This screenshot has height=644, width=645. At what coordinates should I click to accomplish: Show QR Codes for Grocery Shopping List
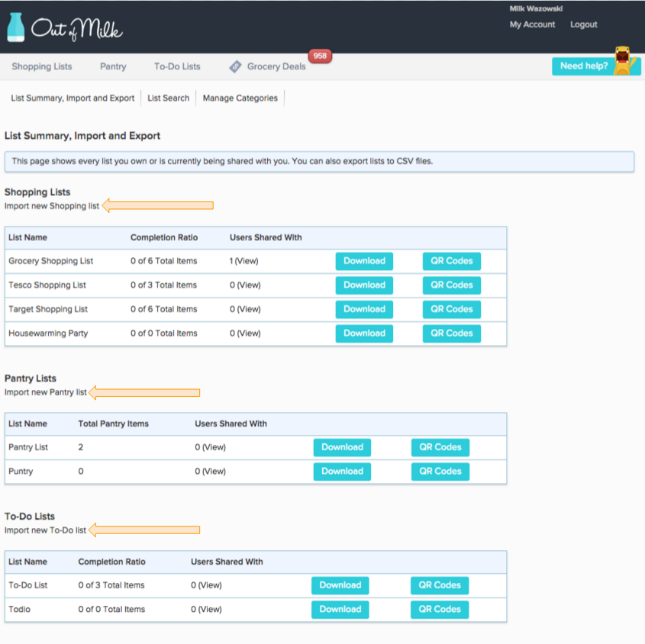pos(452,261)
